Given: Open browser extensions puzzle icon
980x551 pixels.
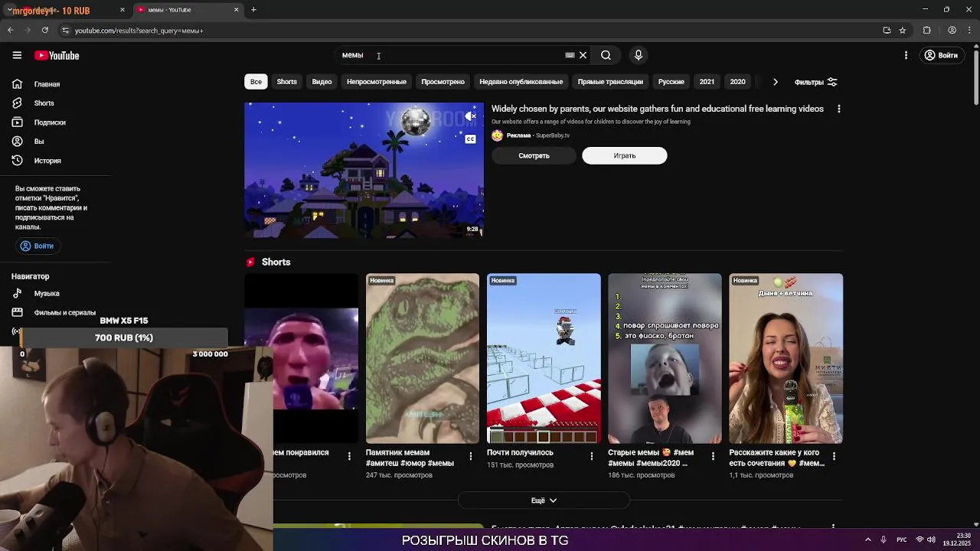Looking at the screenshot, I should pyautogui.click(x=927, y=31).
